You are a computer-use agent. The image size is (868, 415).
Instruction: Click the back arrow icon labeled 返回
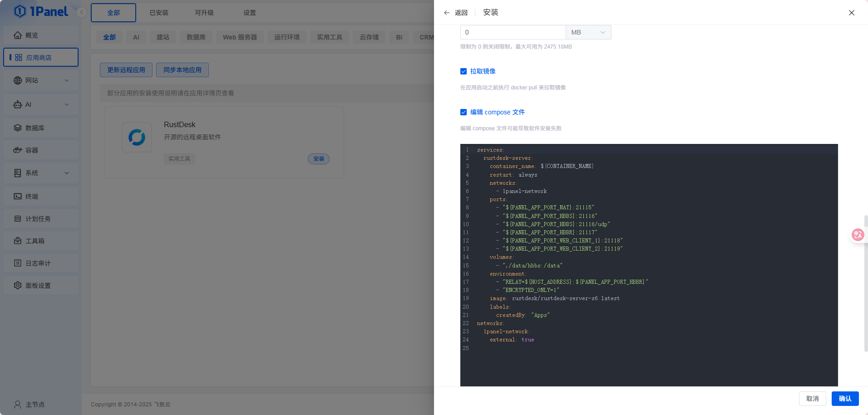coord(447,13)
